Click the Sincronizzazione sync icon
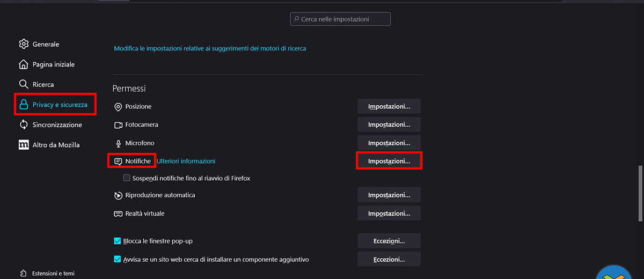The width and height of the screenshot is (644, 279). [24, 124]
